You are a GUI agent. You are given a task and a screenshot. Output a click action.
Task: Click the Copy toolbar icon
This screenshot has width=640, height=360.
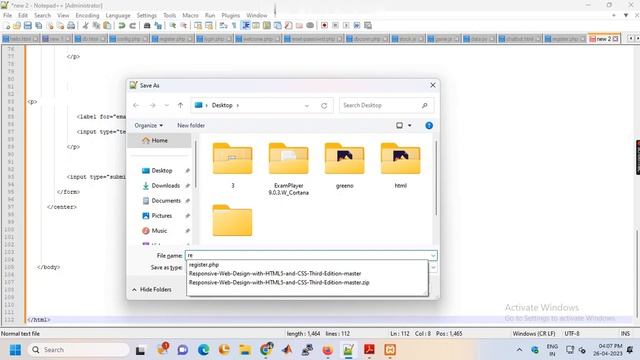[96, 25]
